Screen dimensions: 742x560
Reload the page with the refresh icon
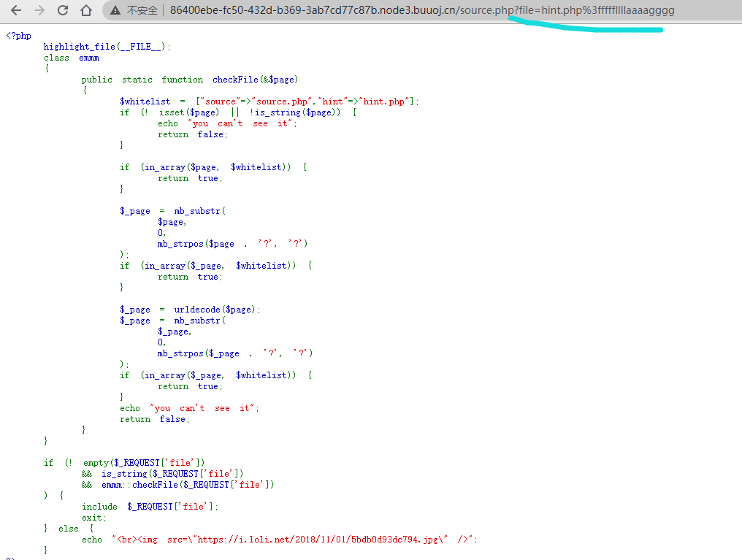tap(63, 10)
